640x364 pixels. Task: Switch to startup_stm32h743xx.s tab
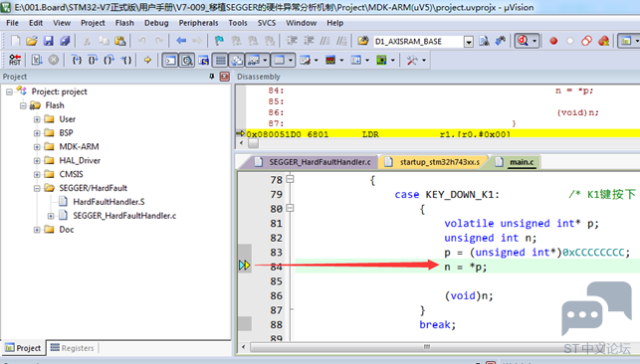(x=434, y=162)
